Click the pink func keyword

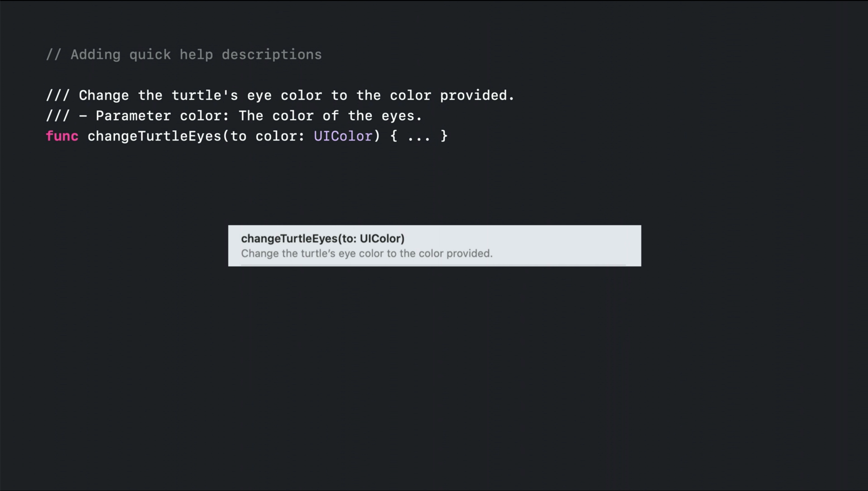[x=62, y=136]
